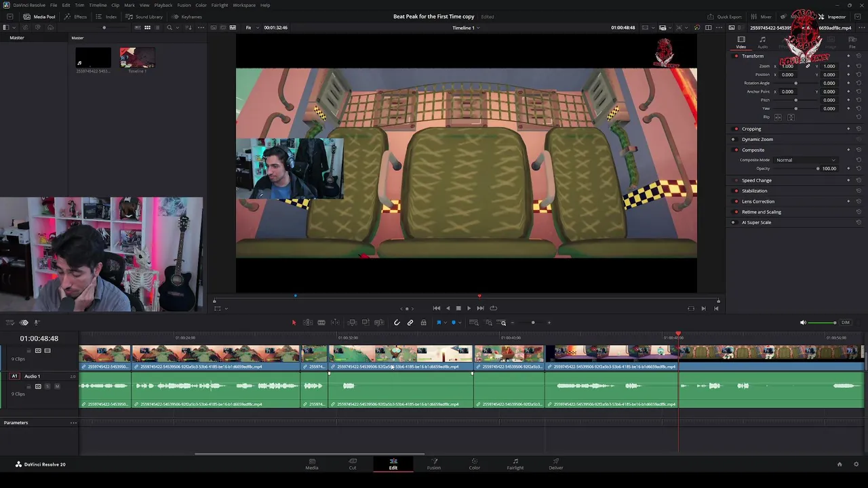Viewport: 868px width, 488px height.
Task: Open the Media Pool panel
Action: click(x=39, y=16)
